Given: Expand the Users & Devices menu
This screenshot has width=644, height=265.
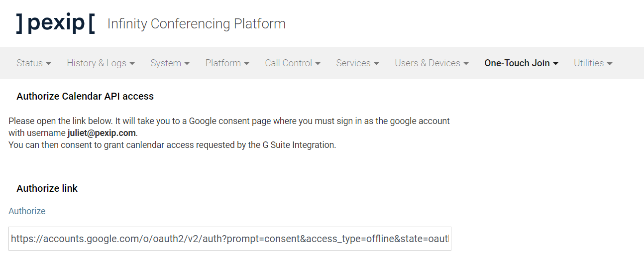Looking at the screenshot, I should click(x=431, y=63).
